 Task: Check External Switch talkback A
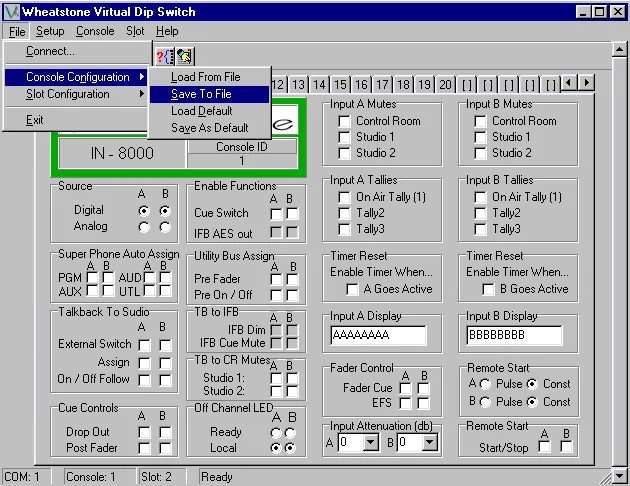tap(144, 345)
